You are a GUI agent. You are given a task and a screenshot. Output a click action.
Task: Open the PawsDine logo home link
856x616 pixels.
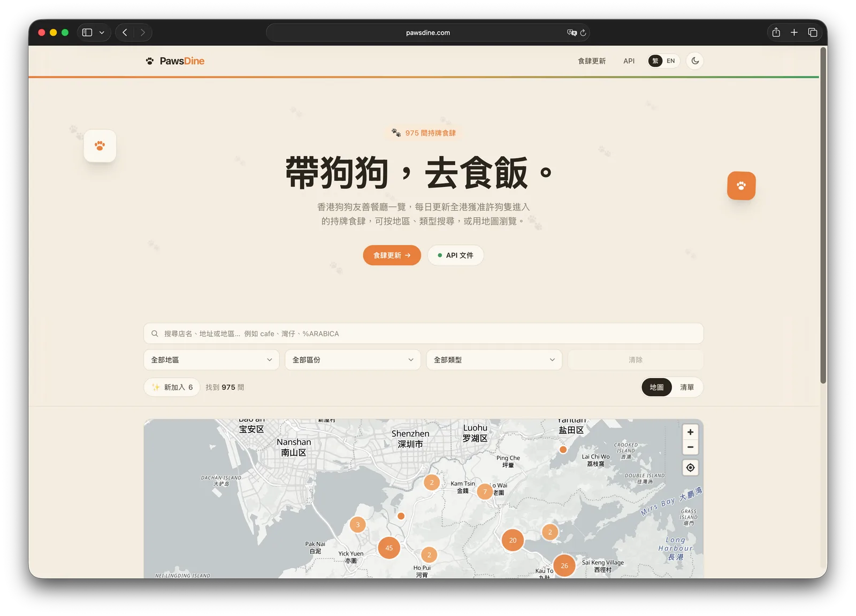point(175,61)
